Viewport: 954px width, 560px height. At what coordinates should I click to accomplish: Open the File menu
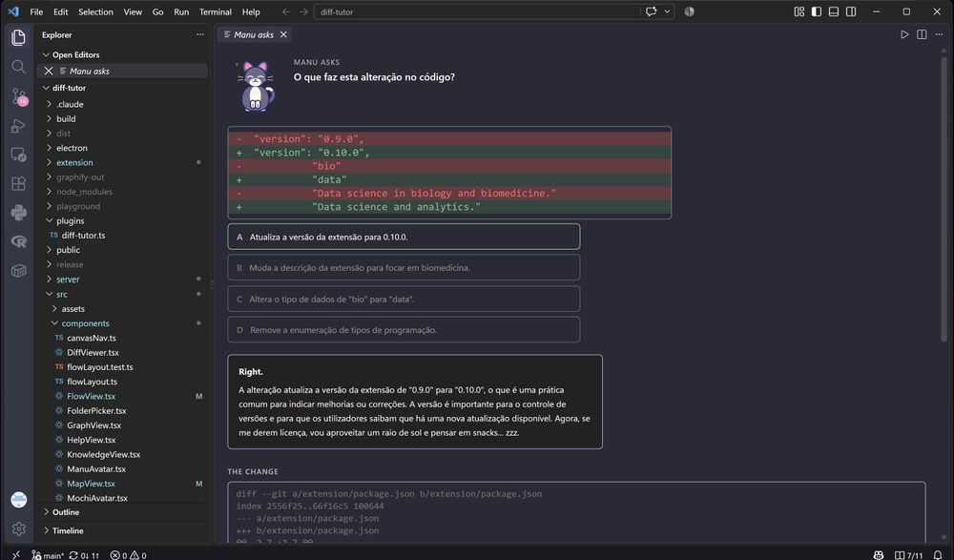pyautogui.click(x=36, y=11)
